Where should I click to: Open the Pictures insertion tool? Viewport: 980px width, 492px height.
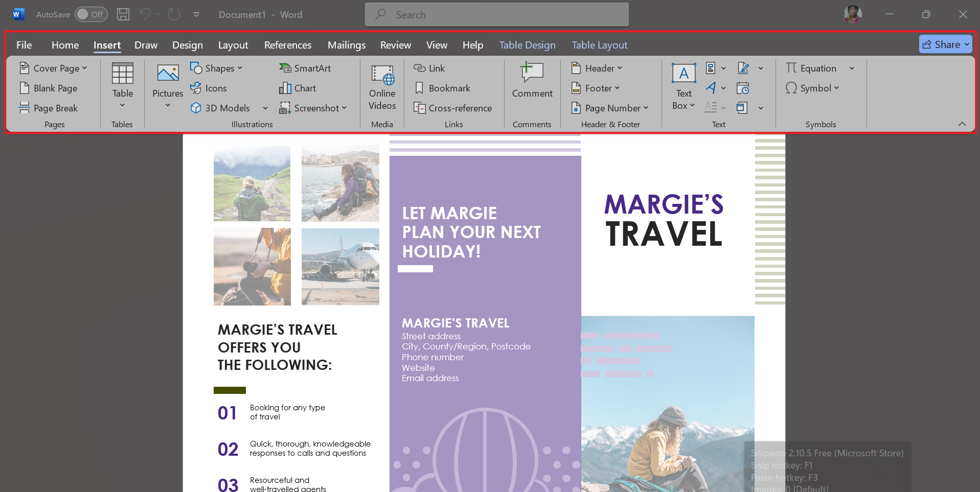(167, 84)
